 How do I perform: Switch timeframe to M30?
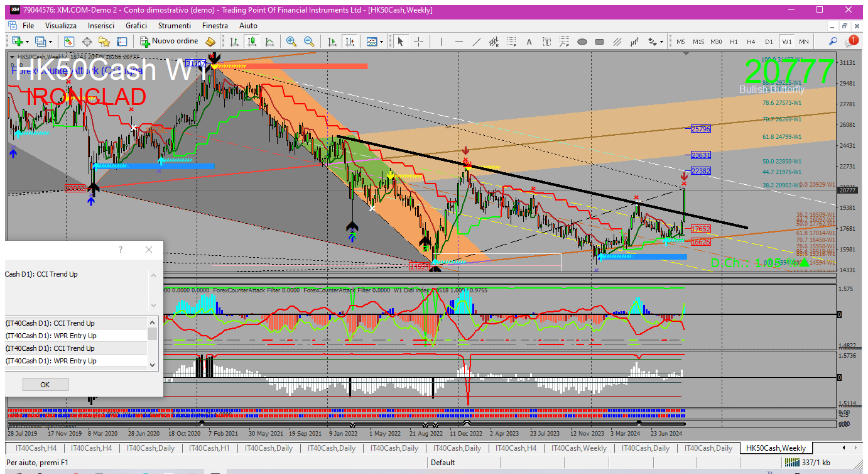pyautogui.click(x=716, y=41)
